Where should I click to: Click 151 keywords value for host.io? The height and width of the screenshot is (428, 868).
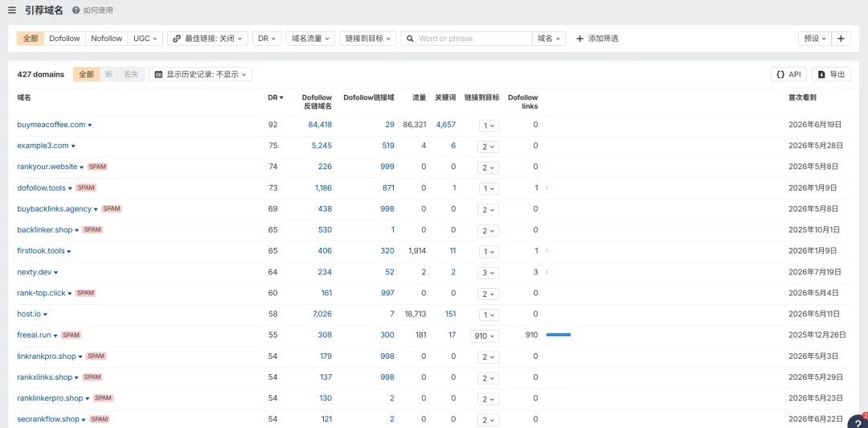tap(451, 314)
